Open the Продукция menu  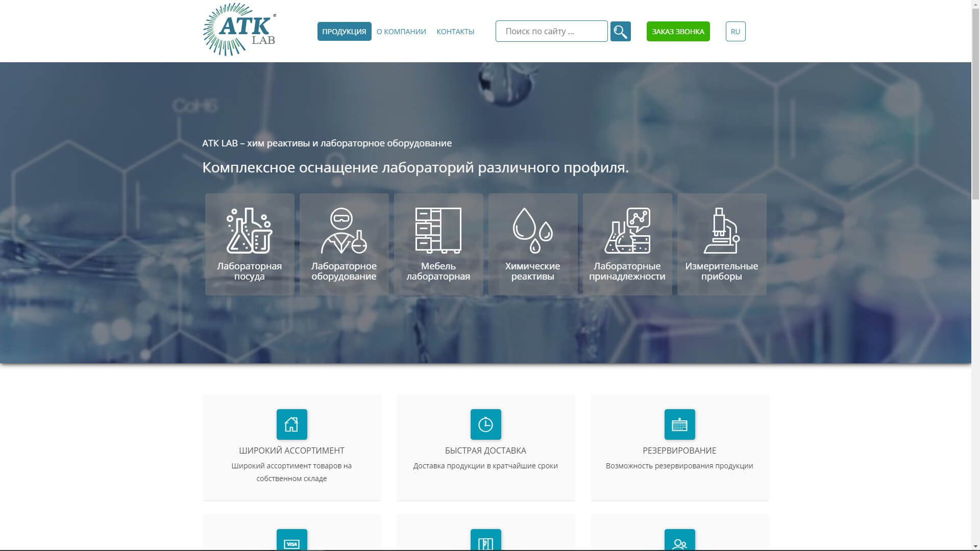(x=345, y=32)
